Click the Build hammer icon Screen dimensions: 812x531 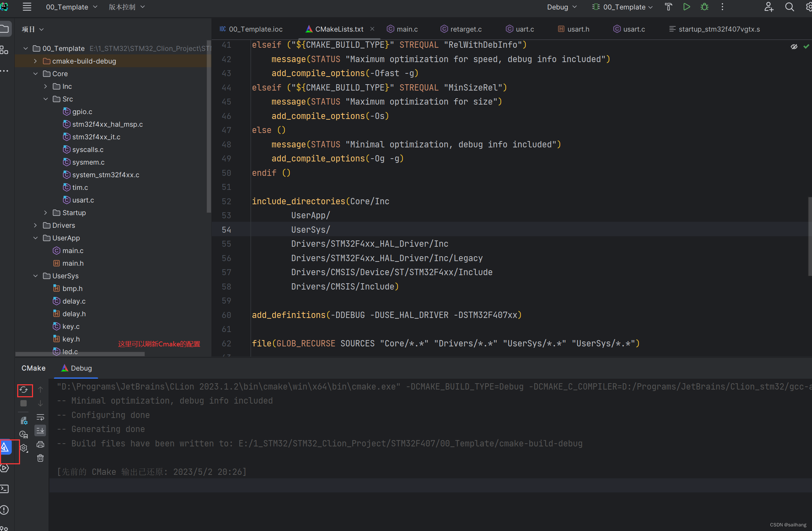click(668, 7)
